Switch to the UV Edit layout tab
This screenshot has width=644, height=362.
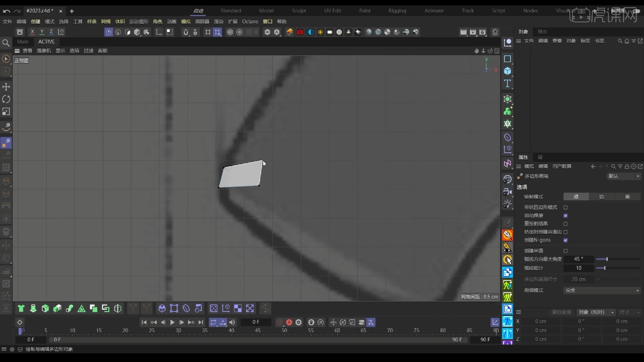pos(332,11)
